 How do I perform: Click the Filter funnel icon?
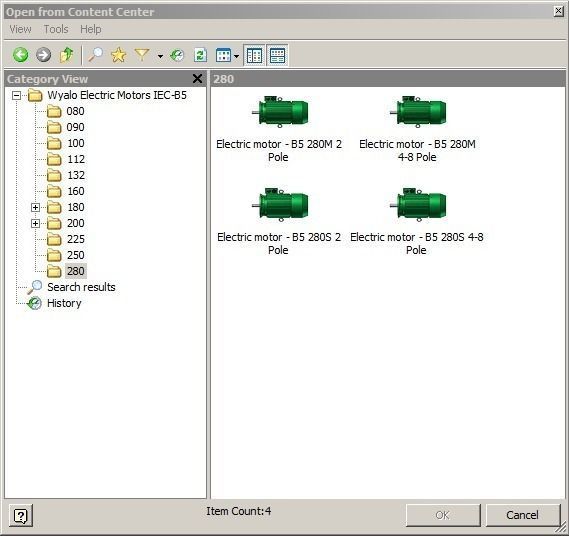coord(142,55)
